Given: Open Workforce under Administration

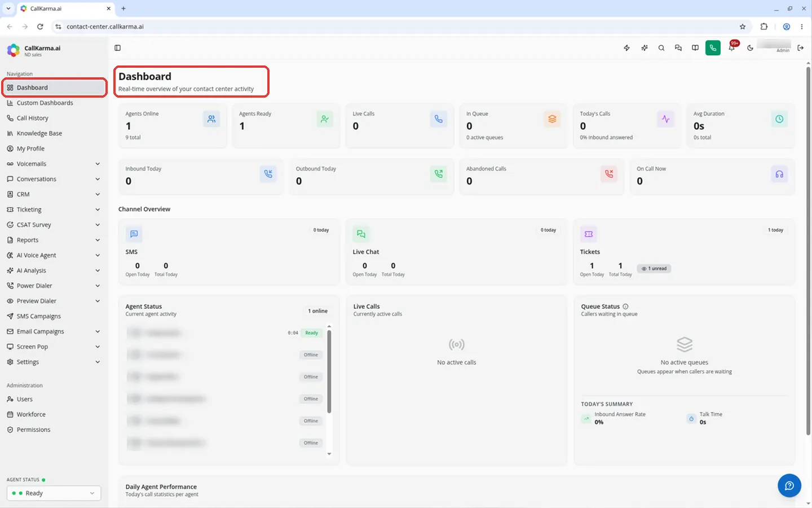Looking at the screenshot, I should pyautogui.click(x=54, y=414).
